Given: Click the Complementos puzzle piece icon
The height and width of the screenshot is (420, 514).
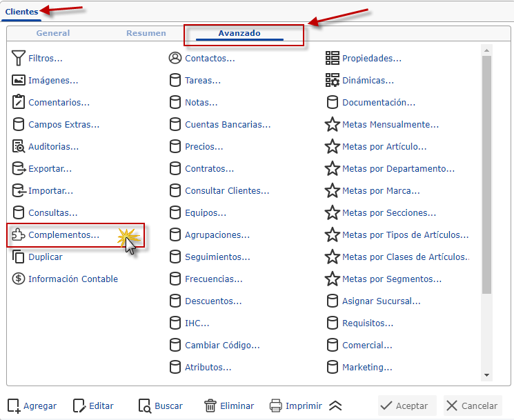Looking at the screenshot, I should [x=19, y=234].
